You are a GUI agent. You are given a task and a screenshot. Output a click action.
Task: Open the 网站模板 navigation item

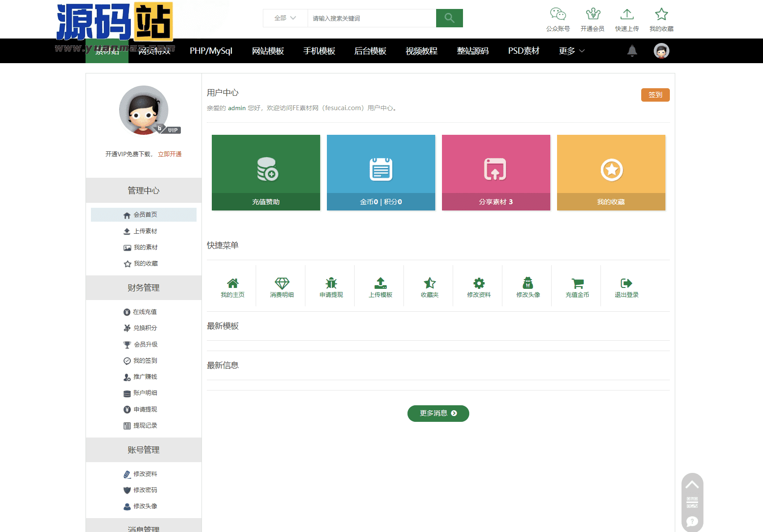pos(268,51)
